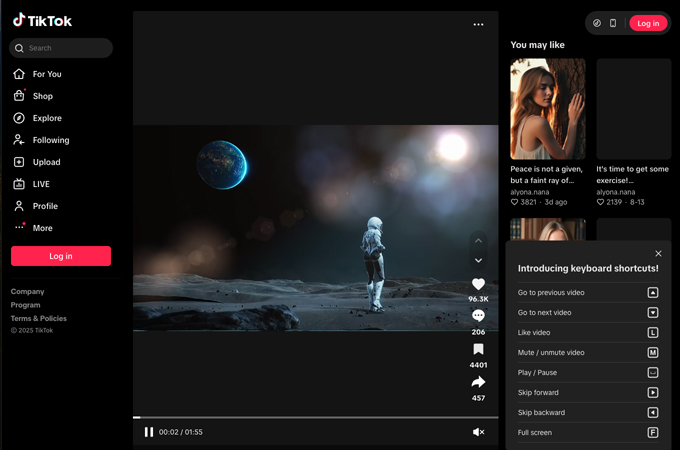Click the astronaut video frame
Viewport: 680px width, 450px height.
click(x=316, y=228)
